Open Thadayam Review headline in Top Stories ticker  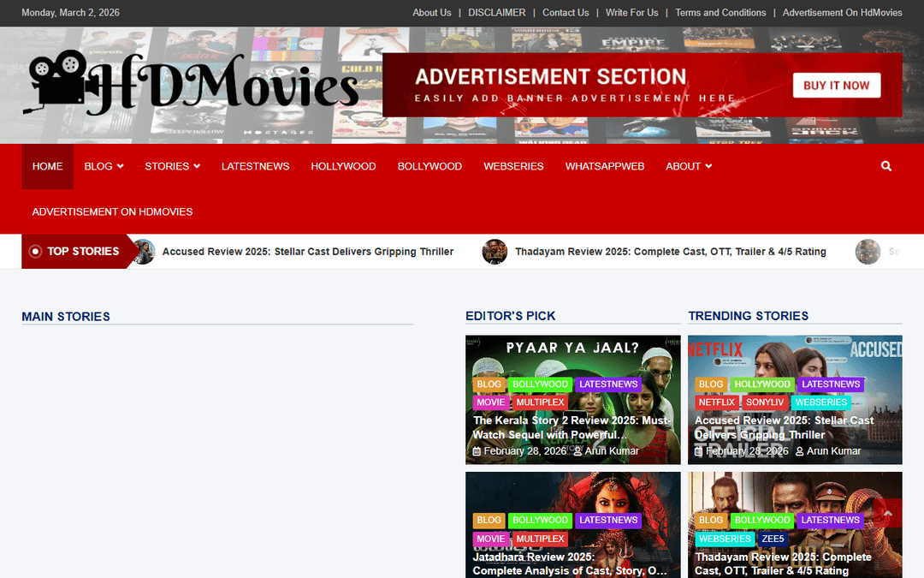pyautogui.click(x=671, y=252)
